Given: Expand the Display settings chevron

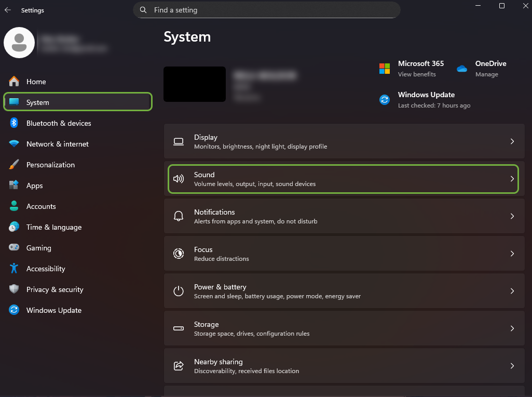Looking at the screenshot, I should (512, 141).
